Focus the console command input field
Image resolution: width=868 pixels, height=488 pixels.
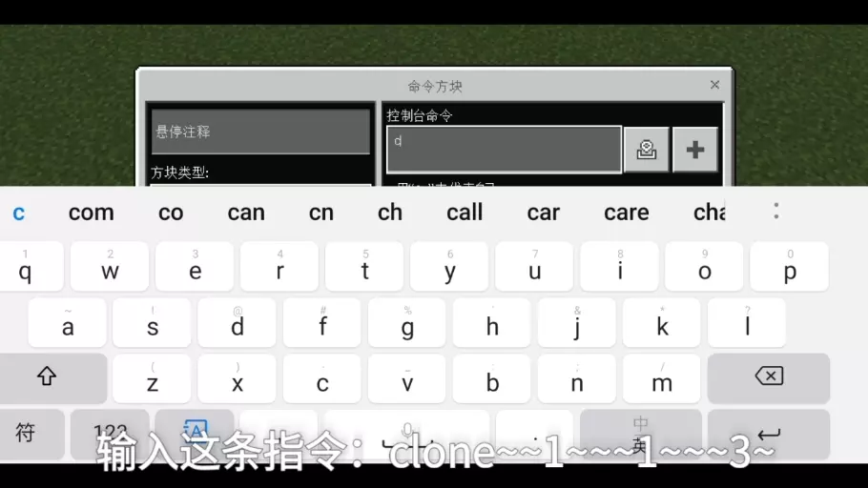[504, 150]
